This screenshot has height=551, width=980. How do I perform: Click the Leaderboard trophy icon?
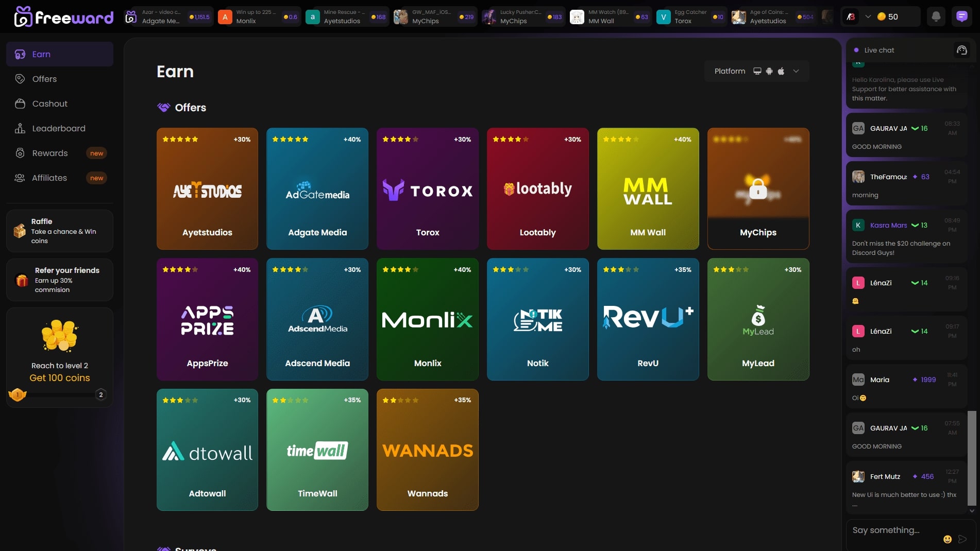tap(20, 128)
